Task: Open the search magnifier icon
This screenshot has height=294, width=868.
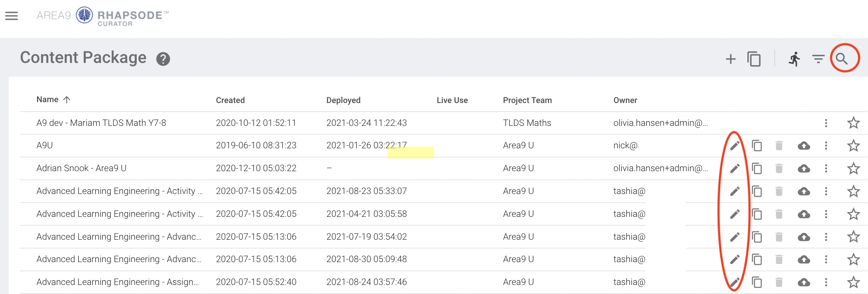Action: [x=842, y=59]
